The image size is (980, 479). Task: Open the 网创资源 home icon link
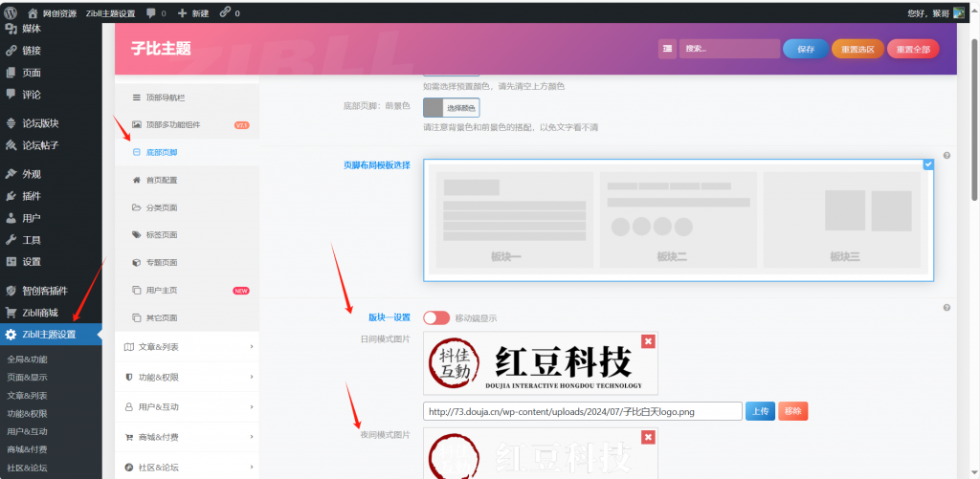click(x=33, y=13)
